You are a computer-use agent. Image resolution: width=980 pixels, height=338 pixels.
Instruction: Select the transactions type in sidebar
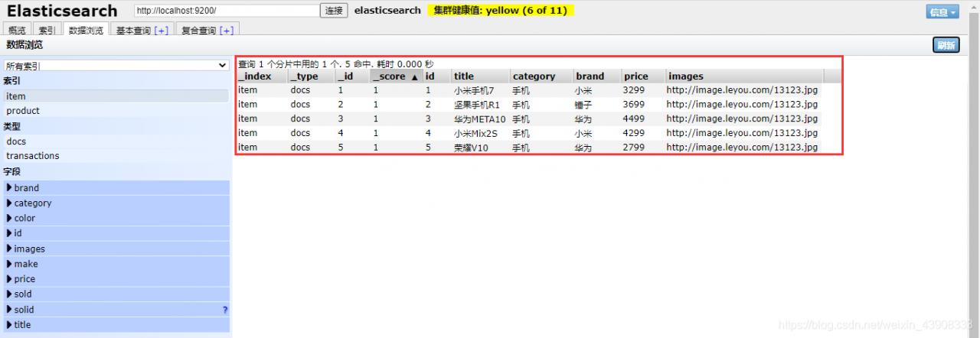33,156
